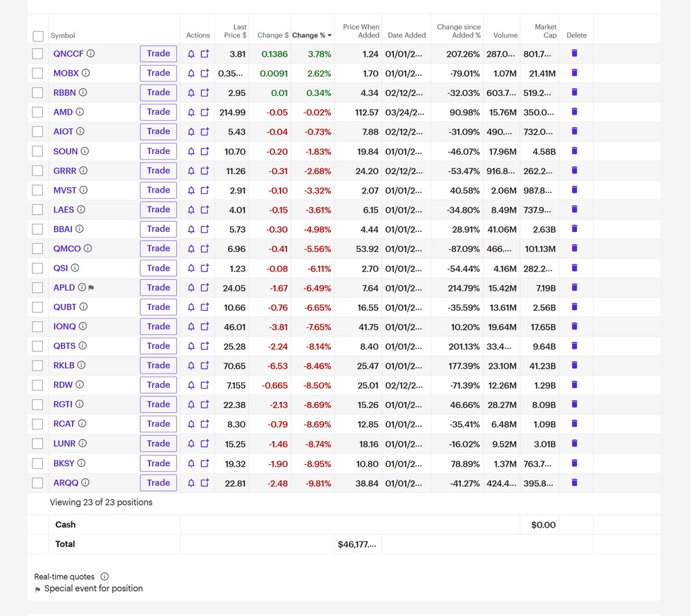Sort by the Volume column header
This screenshot has width=691, height=616.
pyautogui.click(x=505, y=35)
